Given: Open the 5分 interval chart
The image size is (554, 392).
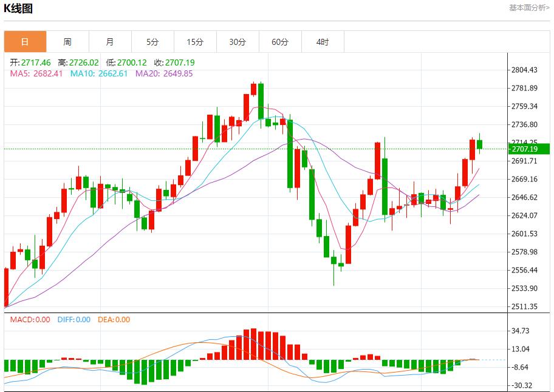Looking at the screenshot, I should [152, 42].
